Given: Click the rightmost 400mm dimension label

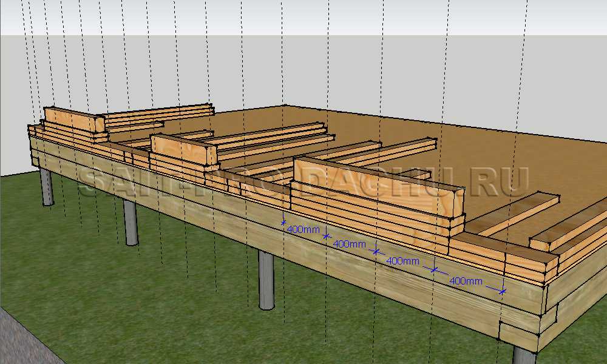Looking at the screenshot, I should click(466, 281).
